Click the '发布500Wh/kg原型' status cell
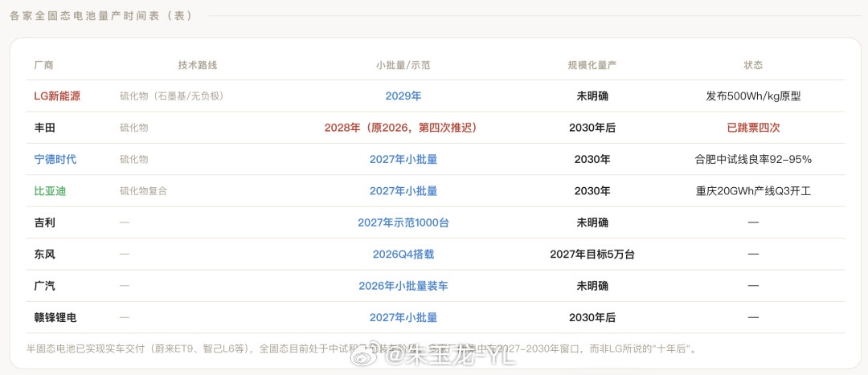The height and width of the screenshot is (375, 868). click(753, 96)
